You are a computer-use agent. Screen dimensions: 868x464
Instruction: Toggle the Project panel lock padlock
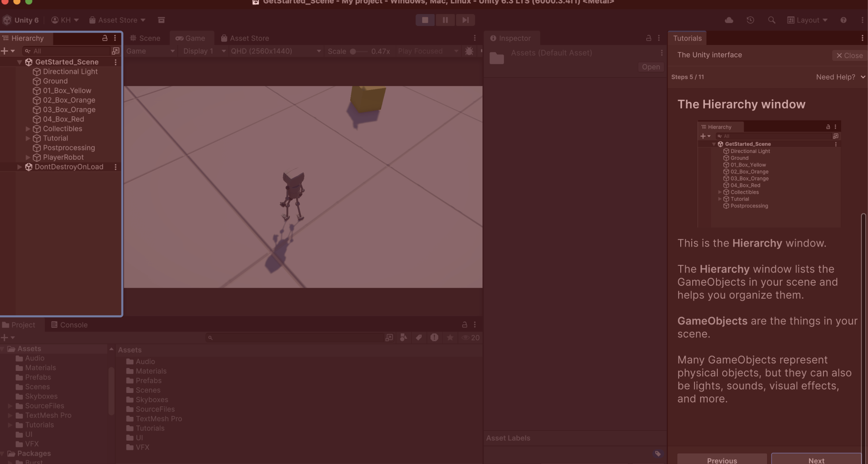[x=464, y=325]
